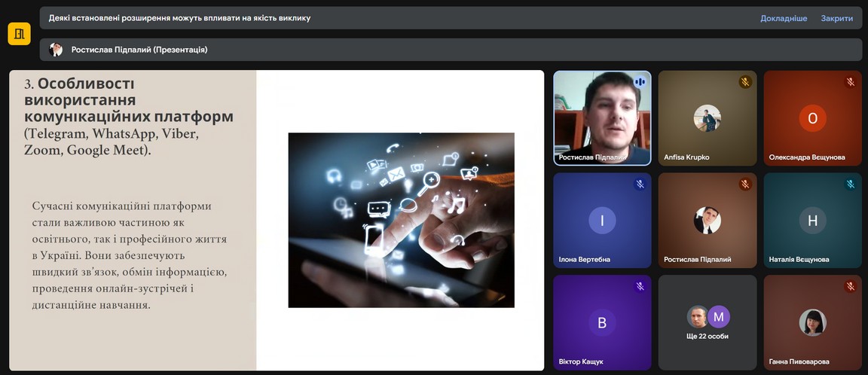This screenshot has height=375, width=868.
Task: Click the speaking indicator on Ростислав's video tile
Action: pos(640,82)
